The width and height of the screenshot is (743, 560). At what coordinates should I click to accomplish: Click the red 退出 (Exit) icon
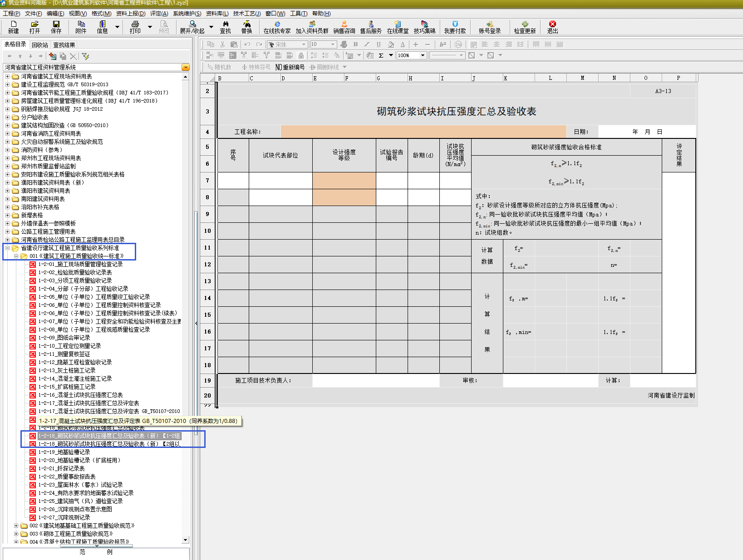[553, 27]
